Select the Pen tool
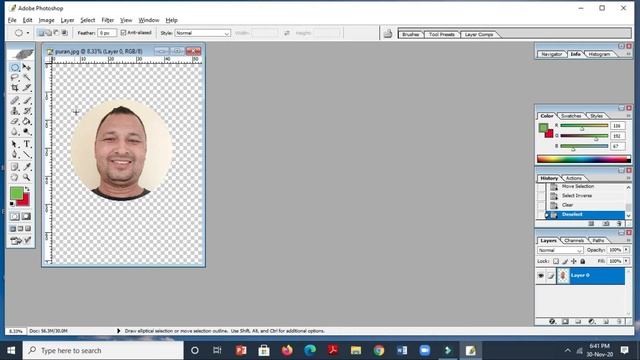This screenshot has height=360, width=640. pyautogui.click(x=15, y=154)
